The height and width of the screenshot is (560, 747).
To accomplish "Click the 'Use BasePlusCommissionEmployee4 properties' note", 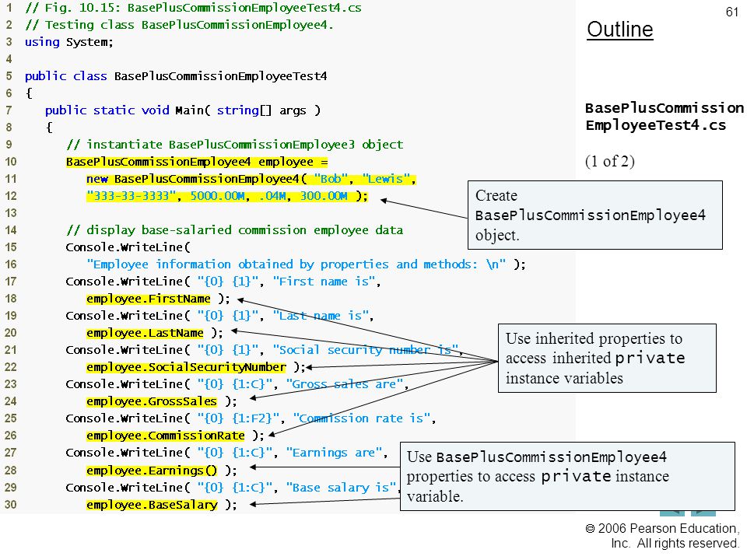I will 567,476.
